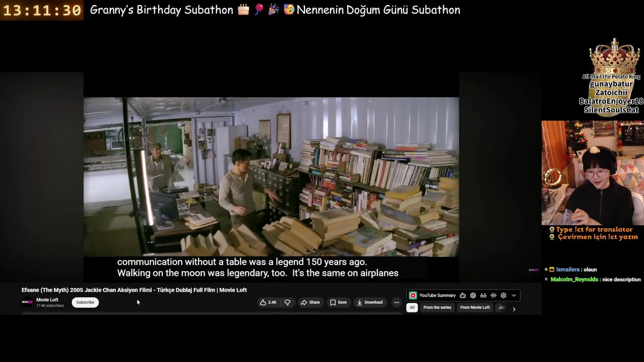Viewport: 644px width, 362px height.
Task: Click the Type !ct for translator text
Action: tap(594, 229)
